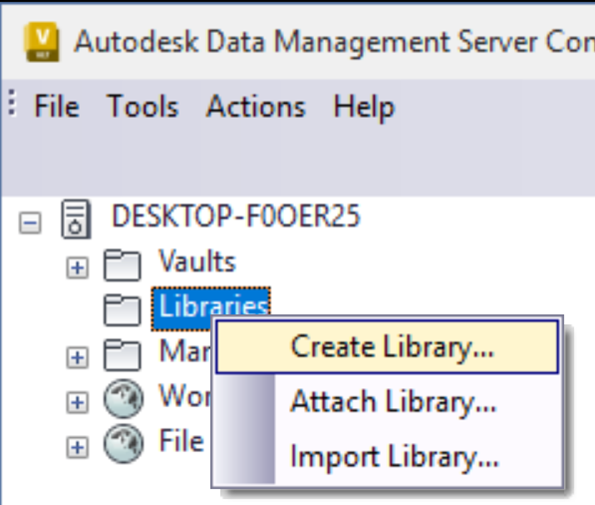Open the Help menu
This screenshot has height=505, width=595.
[x=364, y=107]
